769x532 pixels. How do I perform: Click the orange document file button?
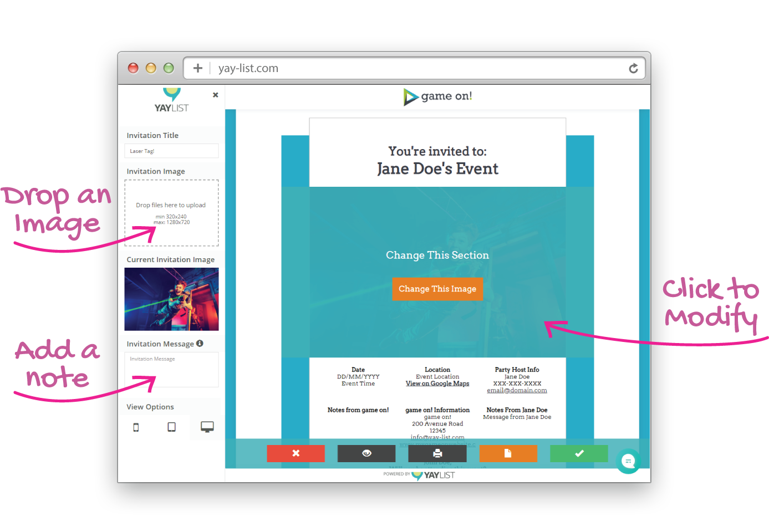point(508,453)
